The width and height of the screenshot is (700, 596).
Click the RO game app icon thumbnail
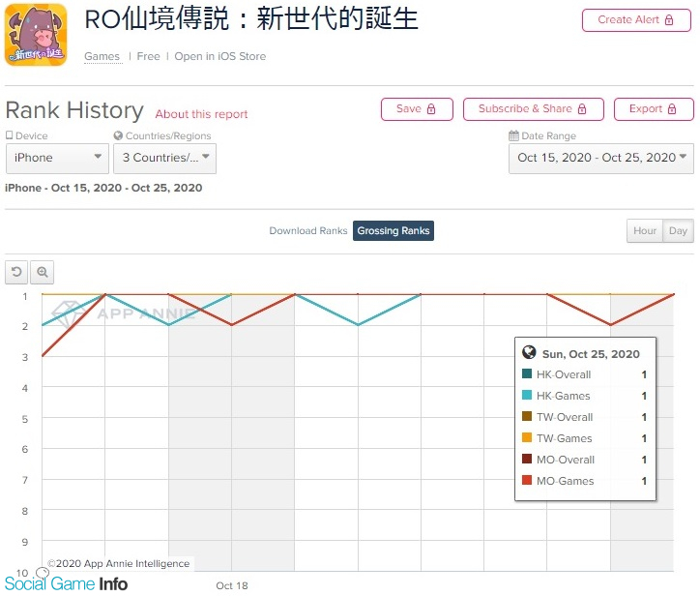[36, 35]
